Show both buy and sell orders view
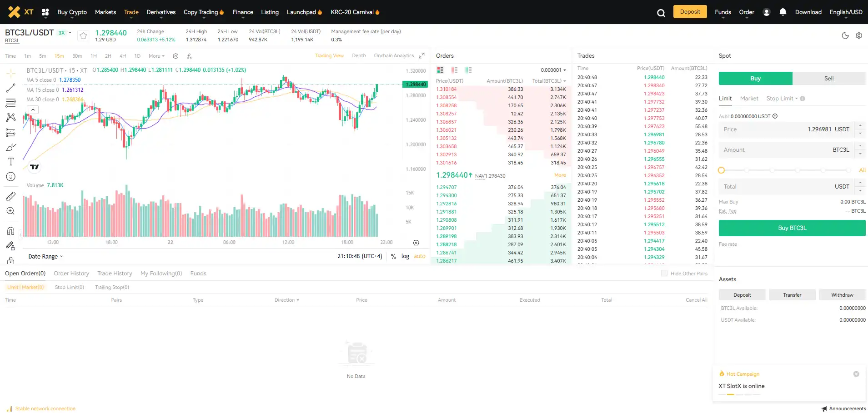This screenshot has height=413, width=868. click(x=440, y=70)
